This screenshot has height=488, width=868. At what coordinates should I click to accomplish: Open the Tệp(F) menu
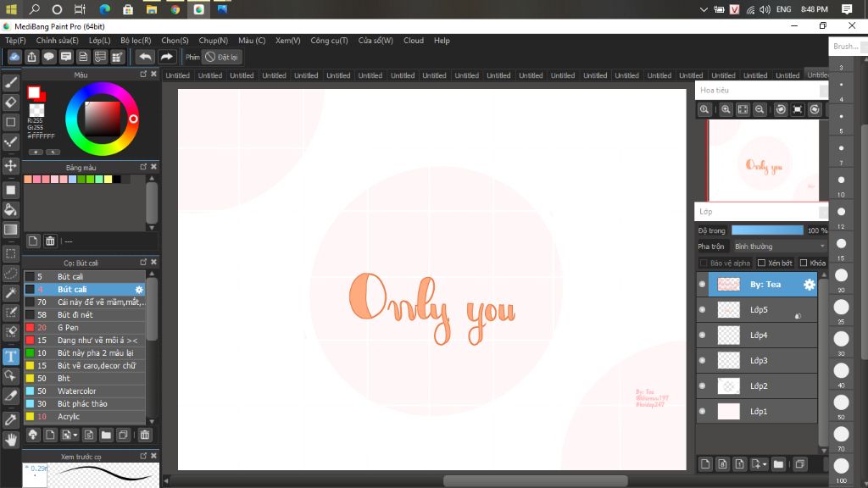pos(15,41)
